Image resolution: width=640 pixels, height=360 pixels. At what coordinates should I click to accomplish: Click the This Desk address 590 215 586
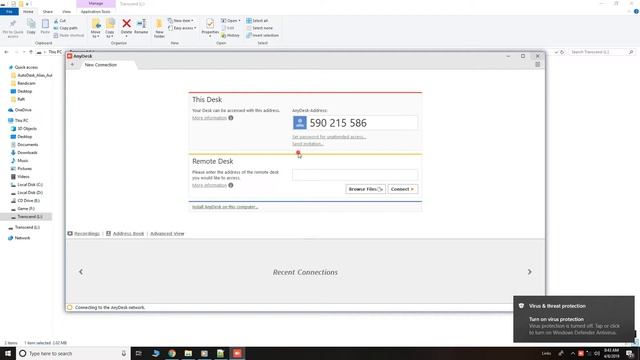pyautogui.click(x=338, y=123)
